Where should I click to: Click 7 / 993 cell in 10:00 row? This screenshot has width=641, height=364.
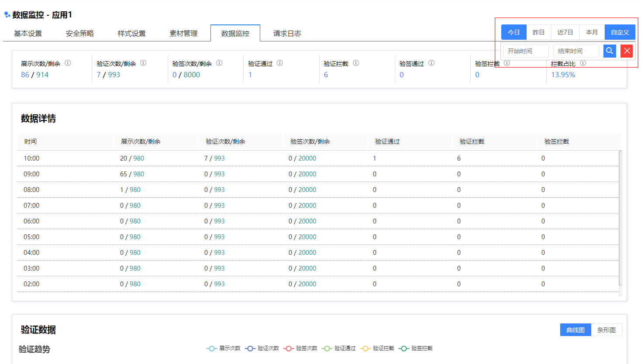[x=214, y=158]
